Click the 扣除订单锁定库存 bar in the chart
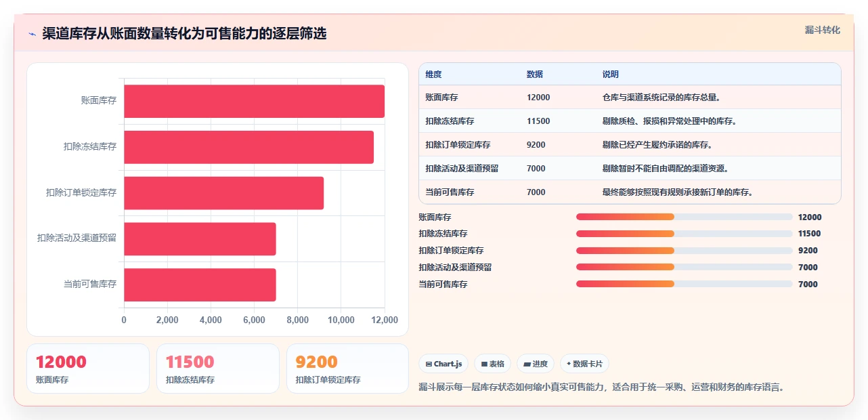 (x=223, y=193)
